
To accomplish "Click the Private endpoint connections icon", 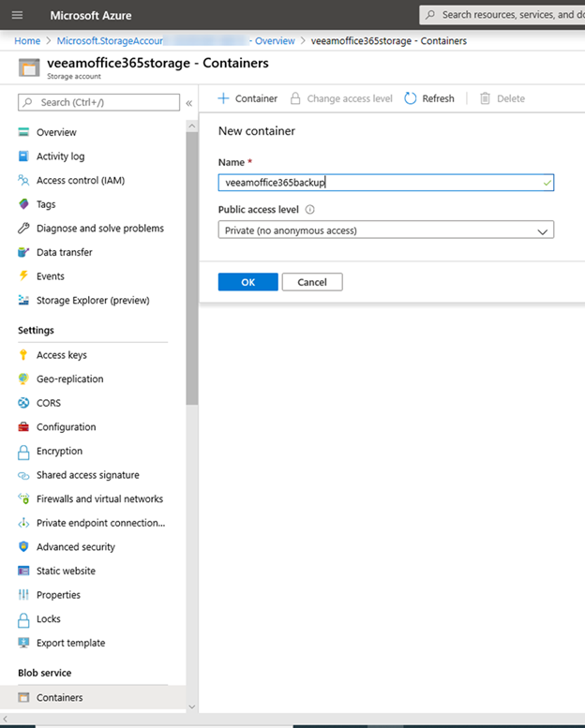I will coord(23,523).
